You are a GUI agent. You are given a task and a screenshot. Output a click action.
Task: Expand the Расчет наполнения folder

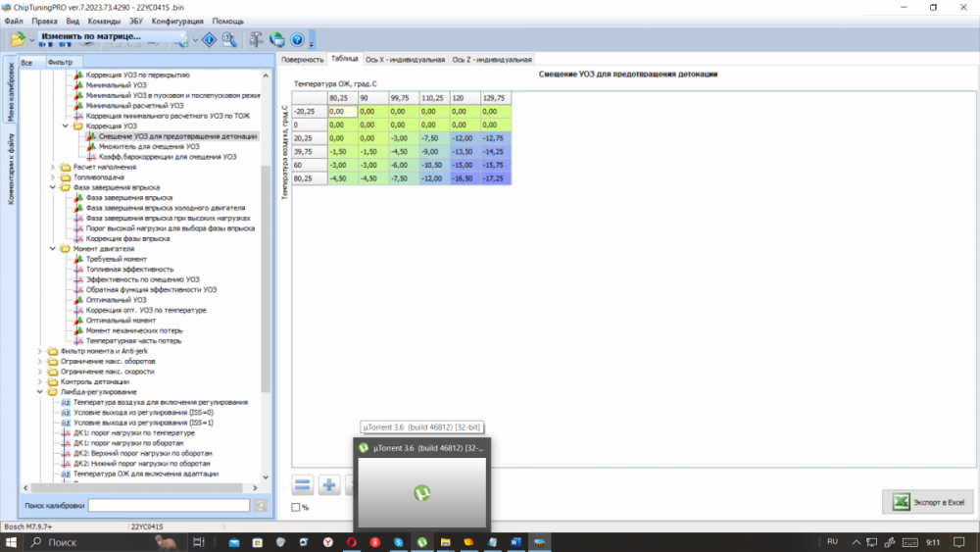coord(54,167)
